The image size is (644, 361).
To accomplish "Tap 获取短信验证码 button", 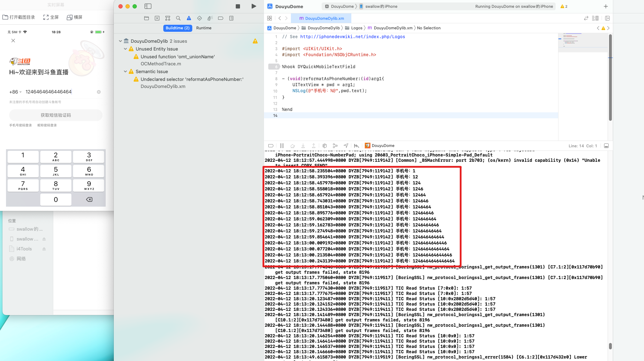I will (x=56, y=115).
